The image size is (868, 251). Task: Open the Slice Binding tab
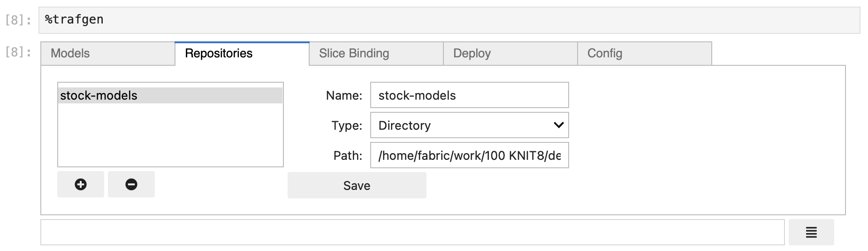tap(376, 54)
